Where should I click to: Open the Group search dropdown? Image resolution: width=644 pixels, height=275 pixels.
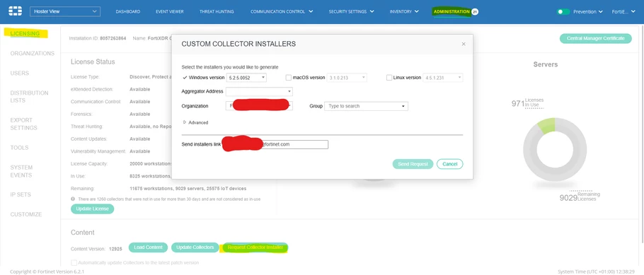(366, 106)
